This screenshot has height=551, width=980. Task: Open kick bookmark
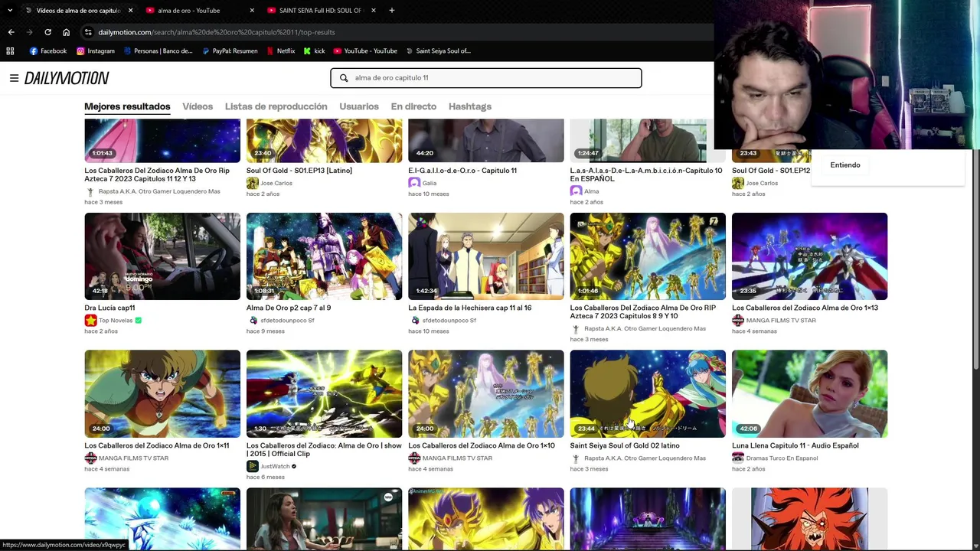315,51
